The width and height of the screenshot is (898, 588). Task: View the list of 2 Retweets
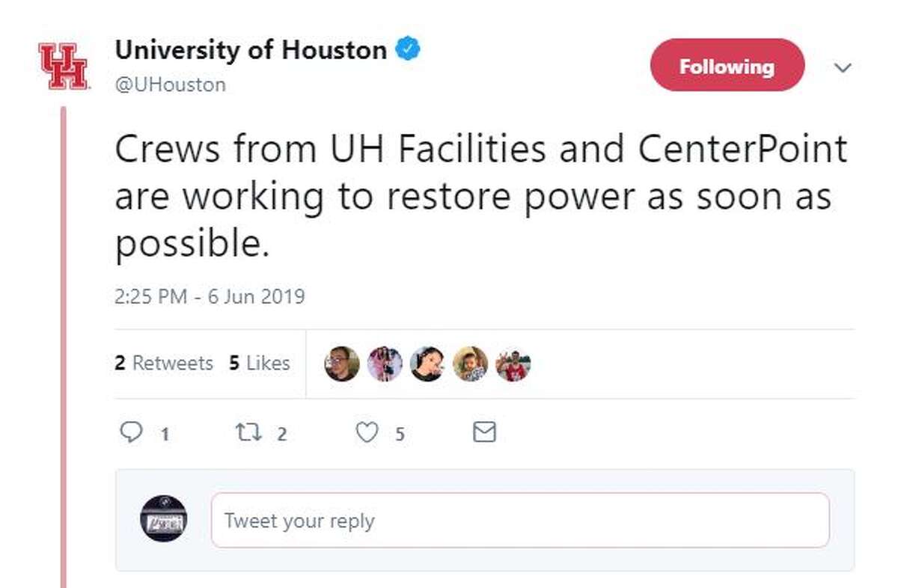(x=164, y=364)
